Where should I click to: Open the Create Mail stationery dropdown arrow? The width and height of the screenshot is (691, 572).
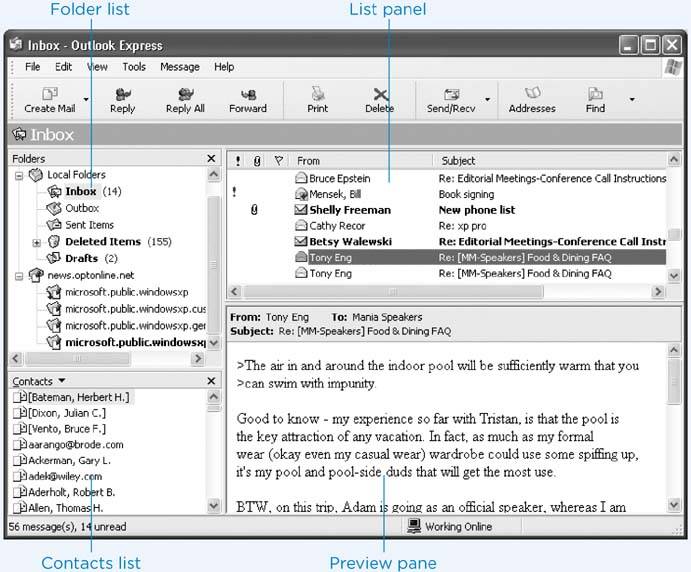click(x=86, y=99)
